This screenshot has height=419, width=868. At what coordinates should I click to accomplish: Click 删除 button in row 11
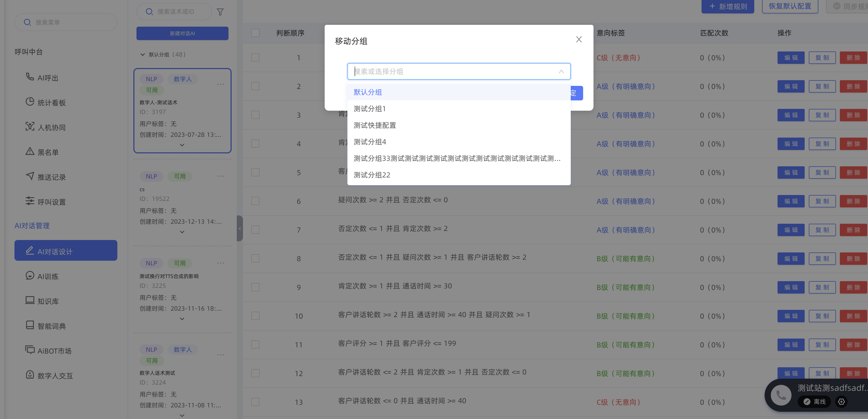click(853, 345)
